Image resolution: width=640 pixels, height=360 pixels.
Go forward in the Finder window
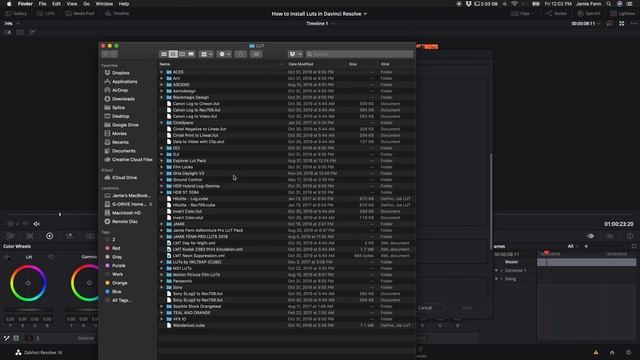[114, 54]
